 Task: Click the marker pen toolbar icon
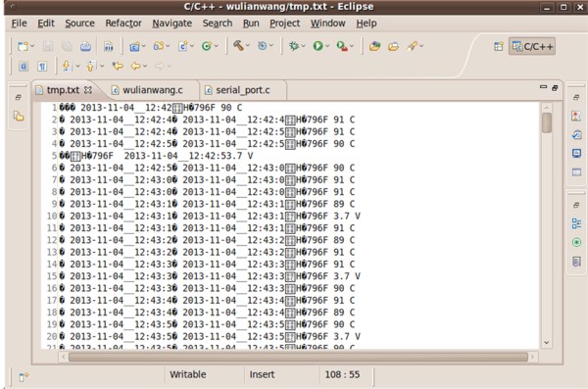[x=413, y=46]
